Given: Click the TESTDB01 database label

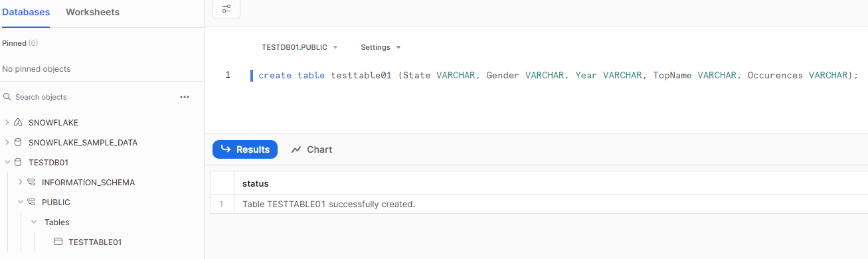Looking at the screenshot, I should (x=48, y=163).
